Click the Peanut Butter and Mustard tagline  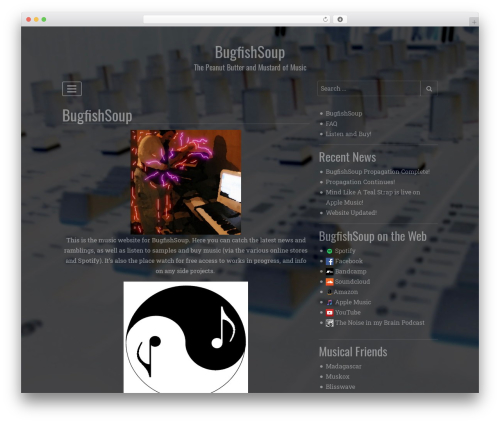pyautogui.click(x=250, y=68)
